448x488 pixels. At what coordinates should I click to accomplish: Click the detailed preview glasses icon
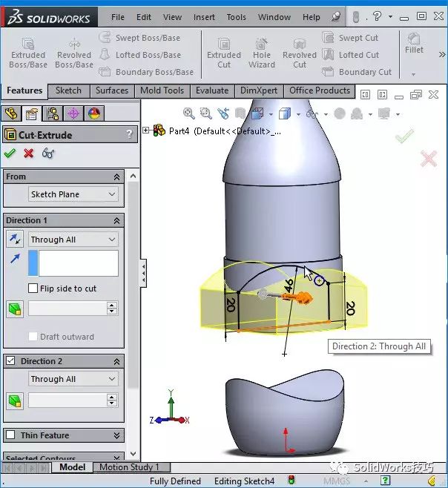pyautogui.click(x=48, y=153)
